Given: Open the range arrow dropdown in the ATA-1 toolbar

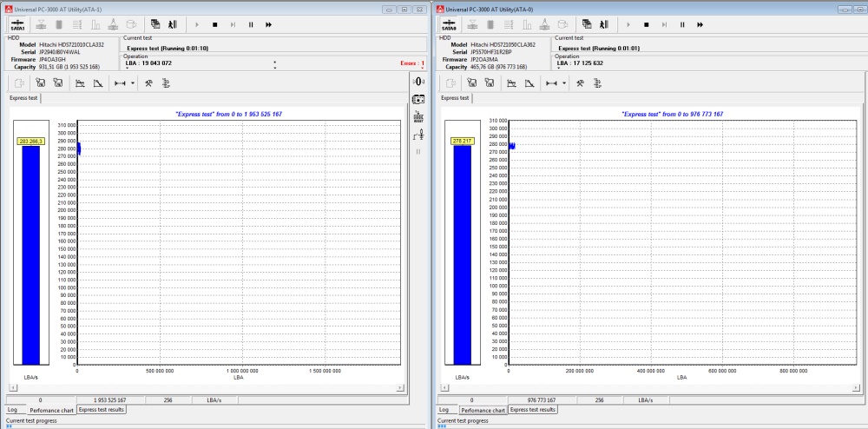Looking at the screenshot, I should pos(133,82).
